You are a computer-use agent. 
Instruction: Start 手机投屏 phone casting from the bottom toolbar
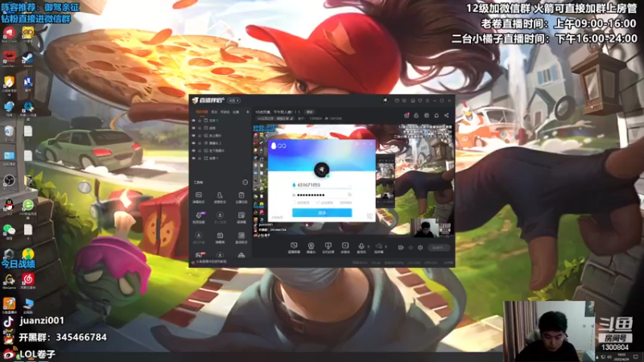point(328,248)
